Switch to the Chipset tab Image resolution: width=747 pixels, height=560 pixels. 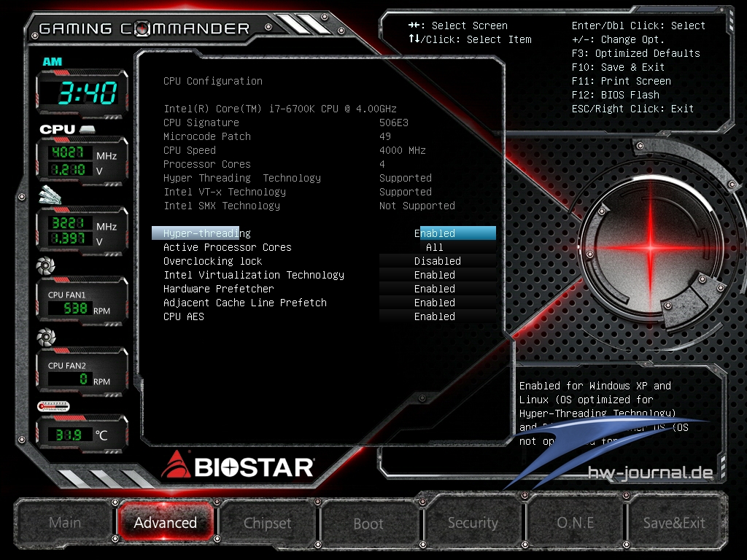pyautogui.click(x=267, y=523)
